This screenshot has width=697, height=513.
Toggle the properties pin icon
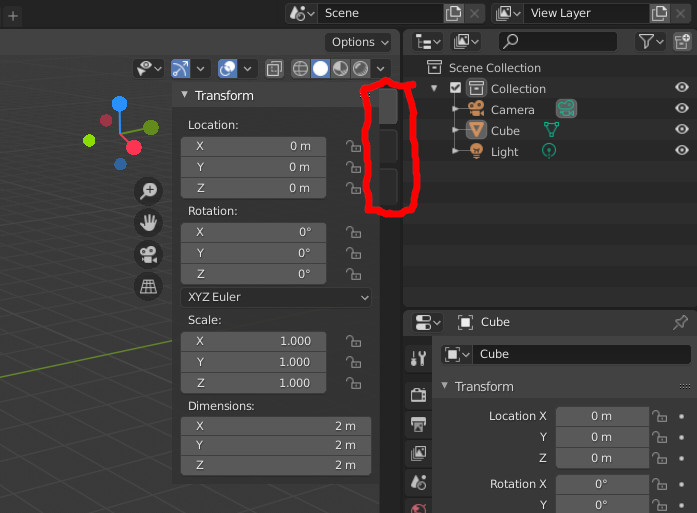point(680,322)
